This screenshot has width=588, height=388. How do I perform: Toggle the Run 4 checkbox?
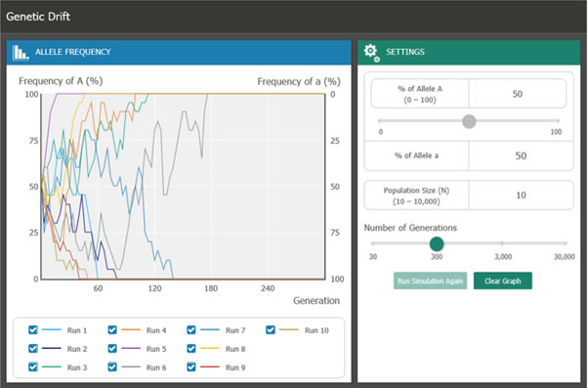point(112,329)
